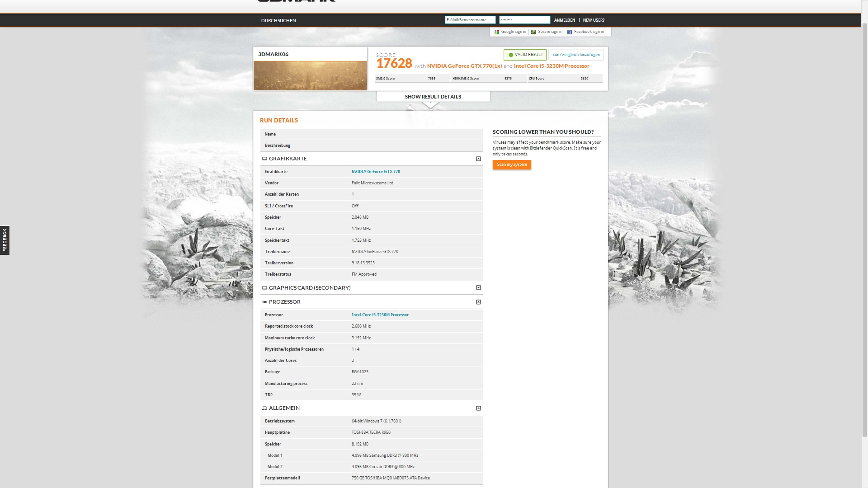
Task: Focus the E-Mail/Benutzername input field
Action: click(470, 20)
